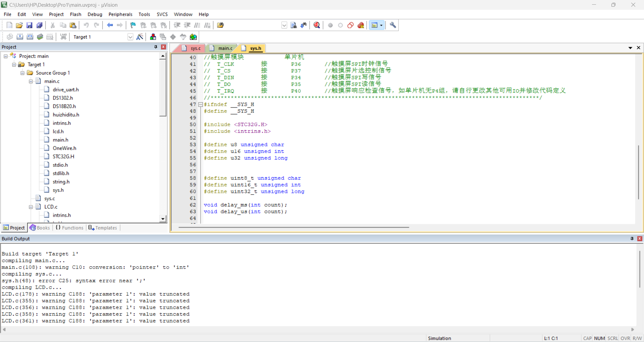Save all files icon

click(x=39, y=25)
